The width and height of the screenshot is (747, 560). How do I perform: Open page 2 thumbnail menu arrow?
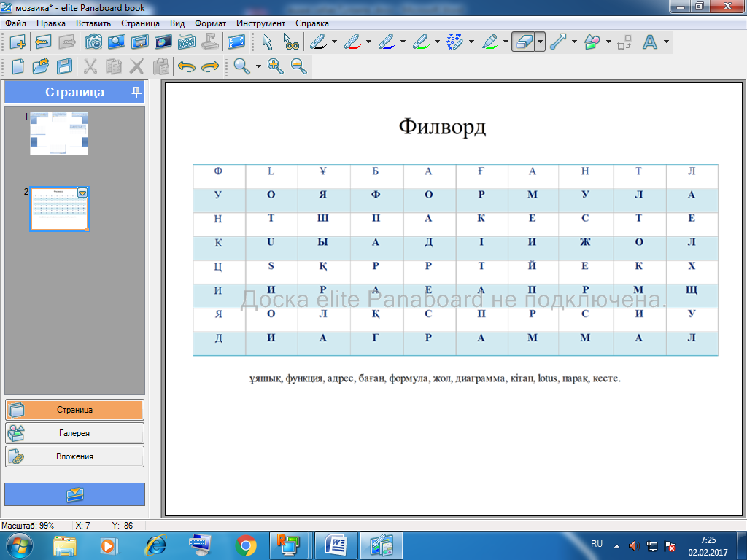click(x=82, y=192)
